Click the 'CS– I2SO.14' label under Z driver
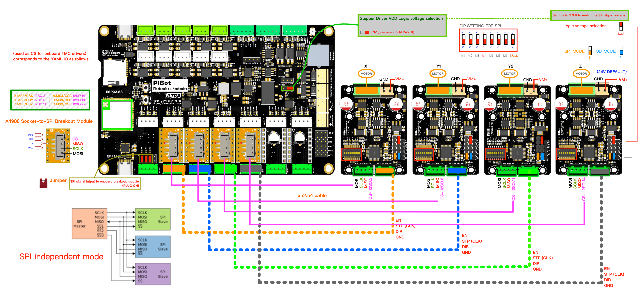 [x=584, y=189]
